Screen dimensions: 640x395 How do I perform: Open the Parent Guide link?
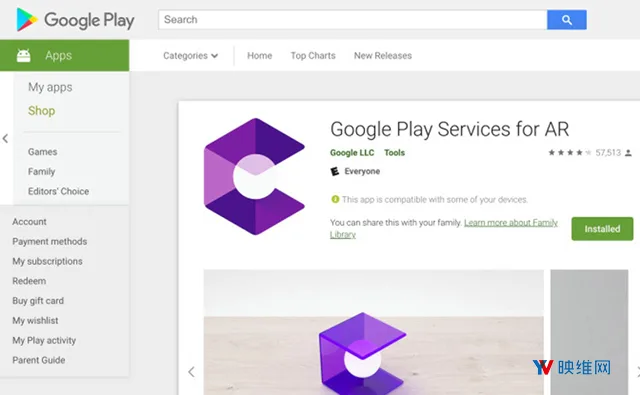(39, 360)
